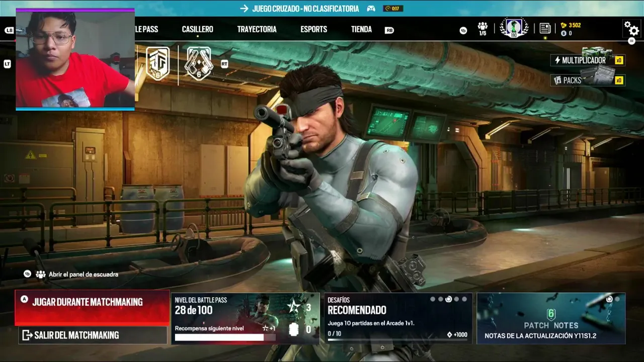Open the Tienda tab

361,30
